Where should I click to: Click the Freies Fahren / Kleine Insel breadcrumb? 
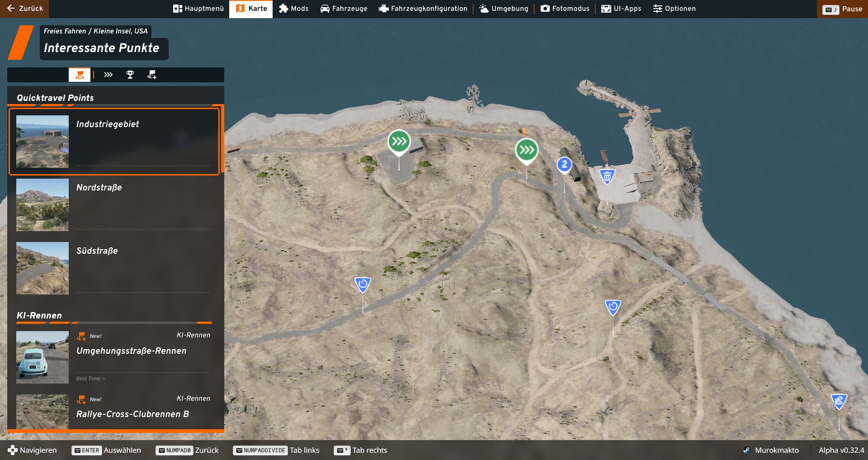pyautogui.click(x=96, y=31)
